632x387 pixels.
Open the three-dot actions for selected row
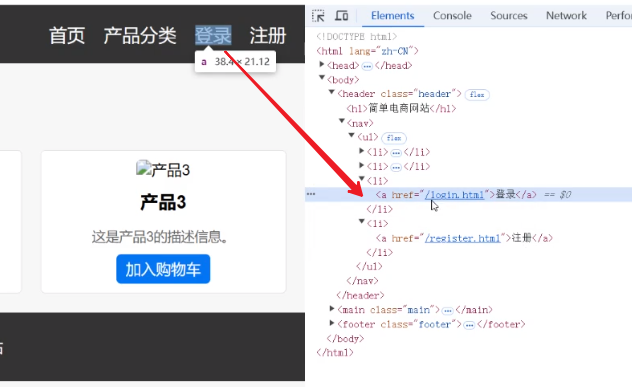[x=311, y=194]
